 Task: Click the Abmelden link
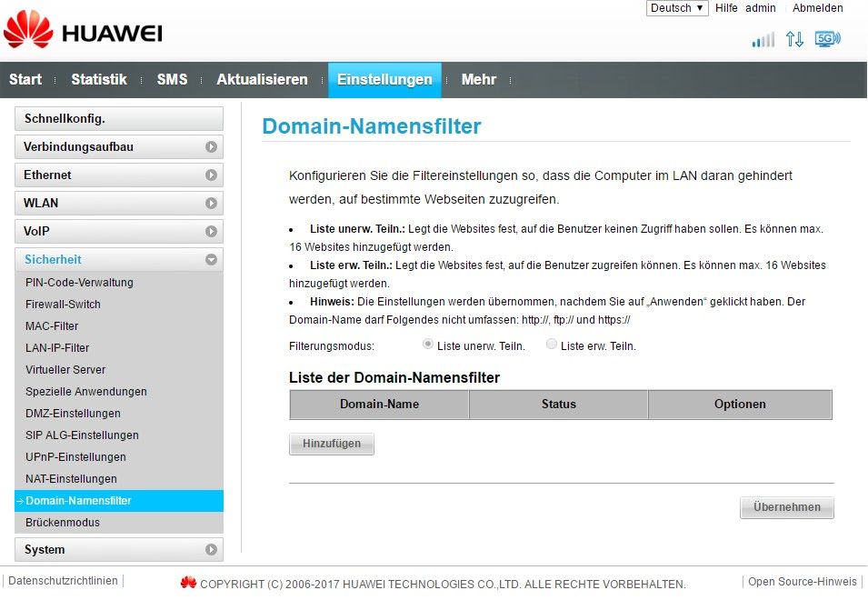(817, 8)
